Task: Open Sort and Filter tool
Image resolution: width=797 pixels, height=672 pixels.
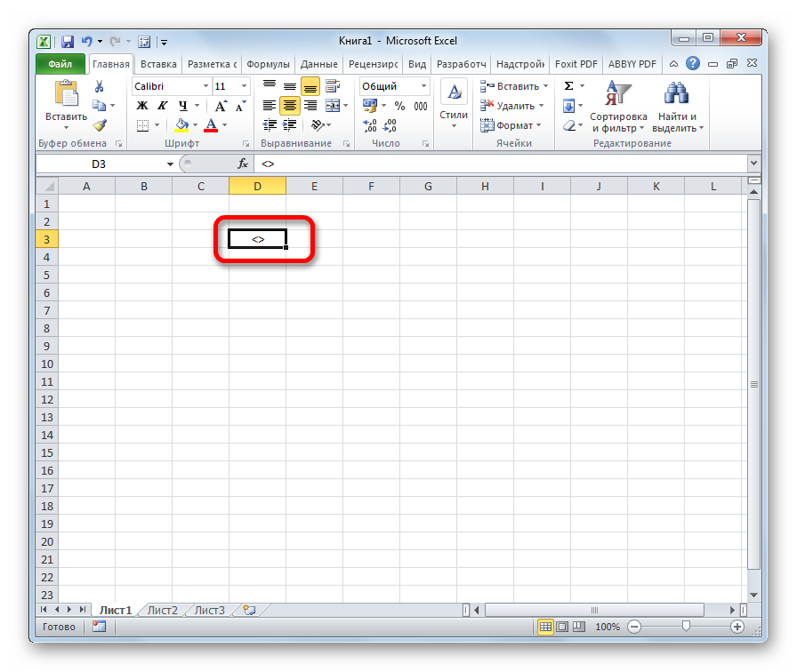Action: 618,107
